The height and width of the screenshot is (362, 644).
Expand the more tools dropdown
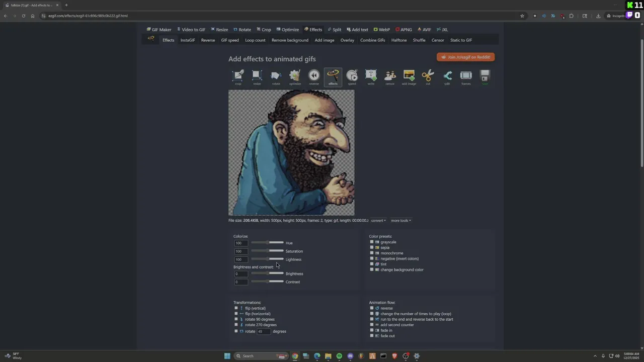coord(401,220)
